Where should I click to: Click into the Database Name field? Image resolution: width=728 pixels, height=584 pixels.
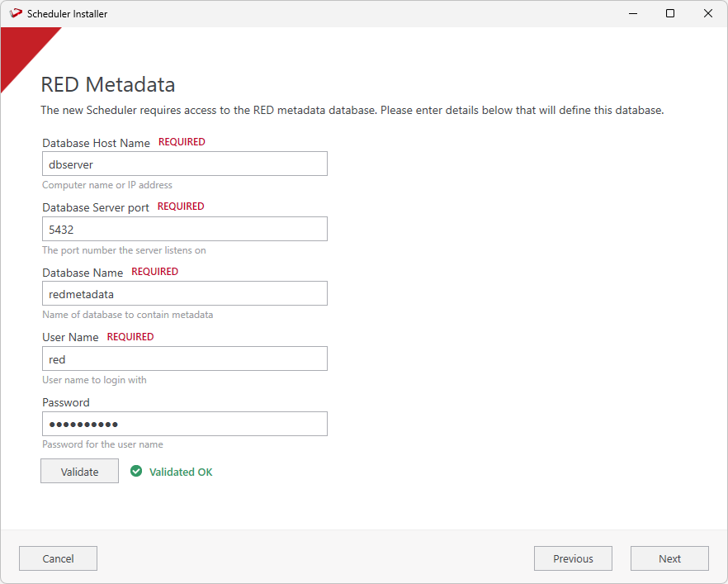coord(185,293)
